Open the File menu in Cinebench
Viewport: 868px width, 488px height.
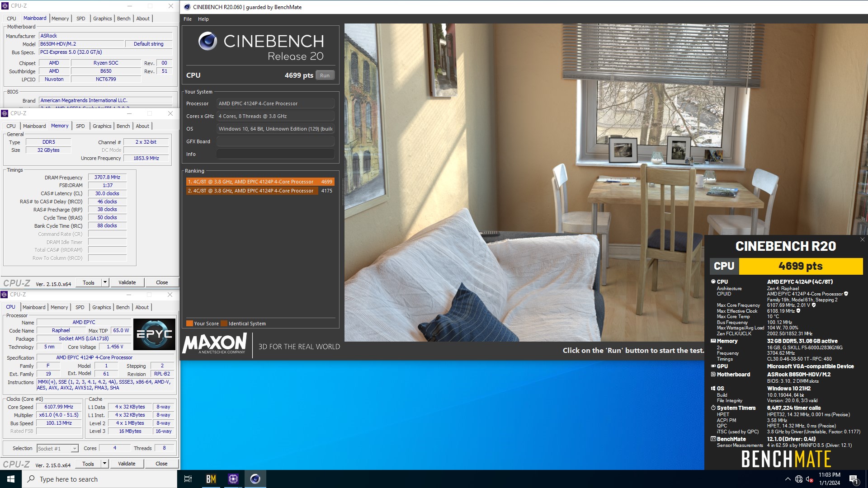pyautogui.click(x=188, y=19)
